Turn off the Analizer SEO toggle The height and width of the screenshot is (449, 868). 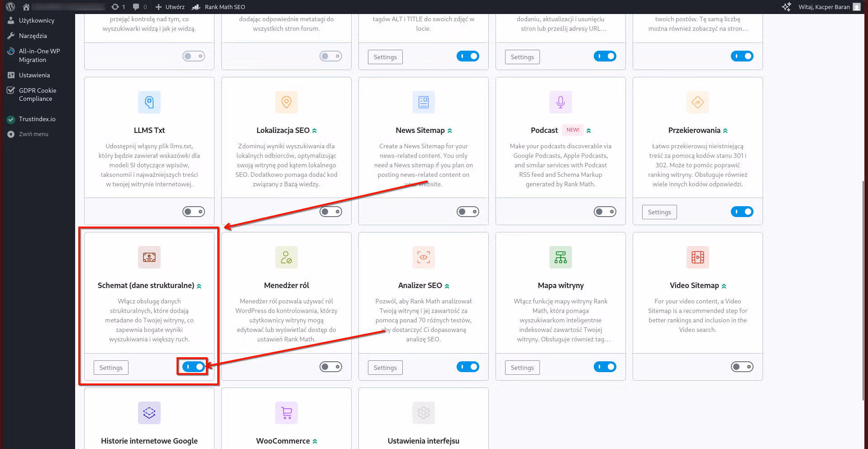[x=468, y=366]
